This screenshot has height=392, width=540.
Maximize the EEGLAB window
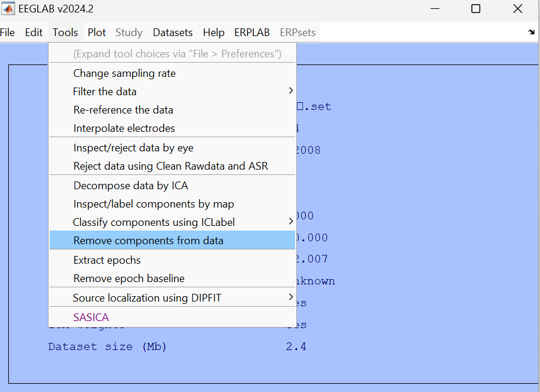pyautogui.click(x=476, y=9)
